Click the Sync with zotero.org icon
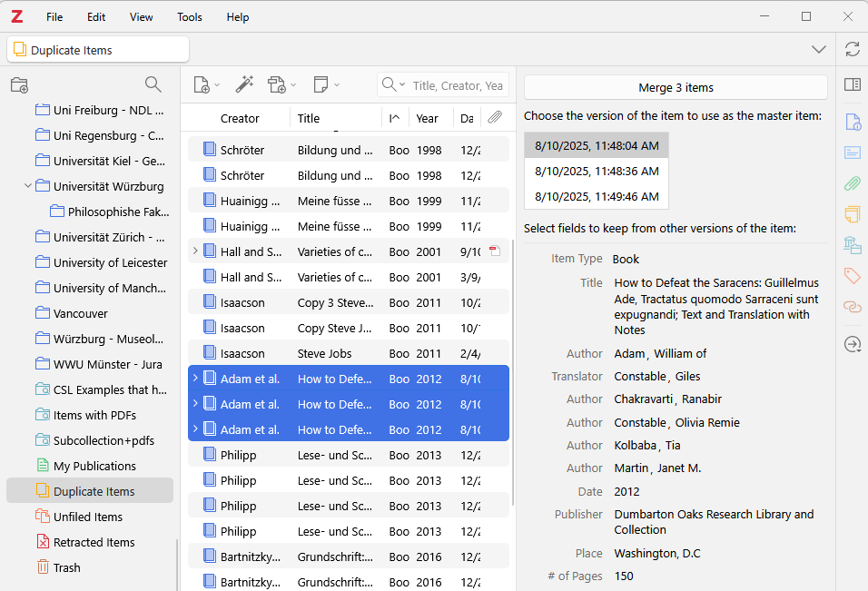This screenshot has width=868, height=591. (x=852, y=50)
